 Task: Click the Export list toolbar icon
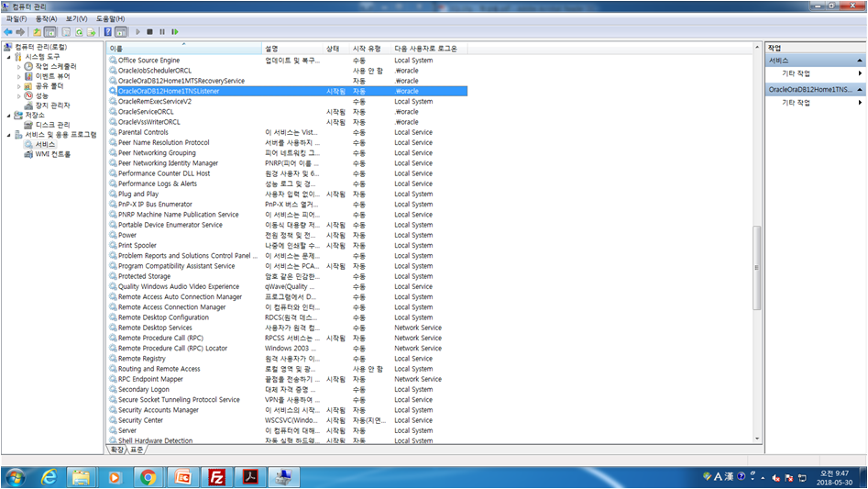pos(92,32)
